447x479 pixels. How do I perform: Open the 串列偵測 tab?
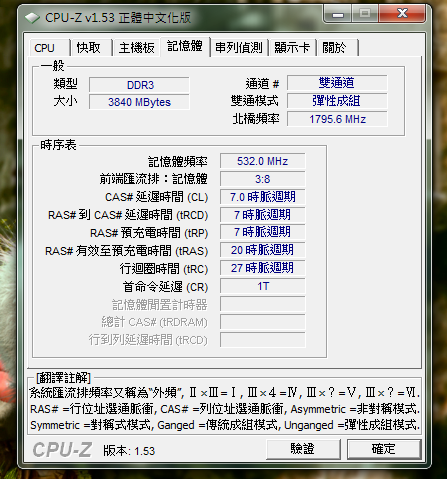(239, 48)
